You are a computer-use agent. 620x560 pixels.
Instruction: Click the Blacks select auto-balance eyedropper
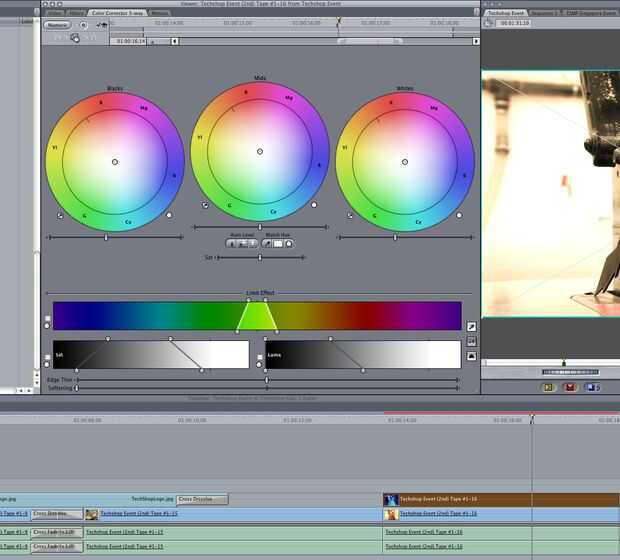click(60, 215)
